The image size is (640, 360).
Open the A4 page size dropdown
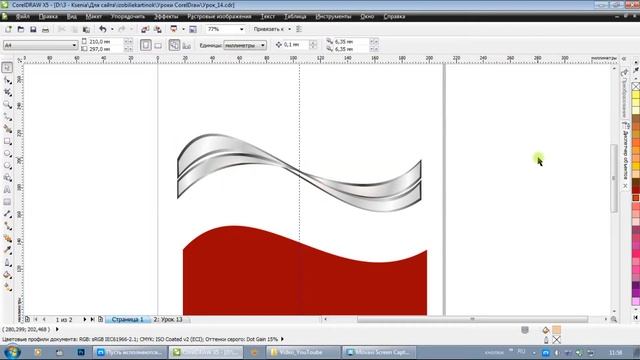point(74,45)
